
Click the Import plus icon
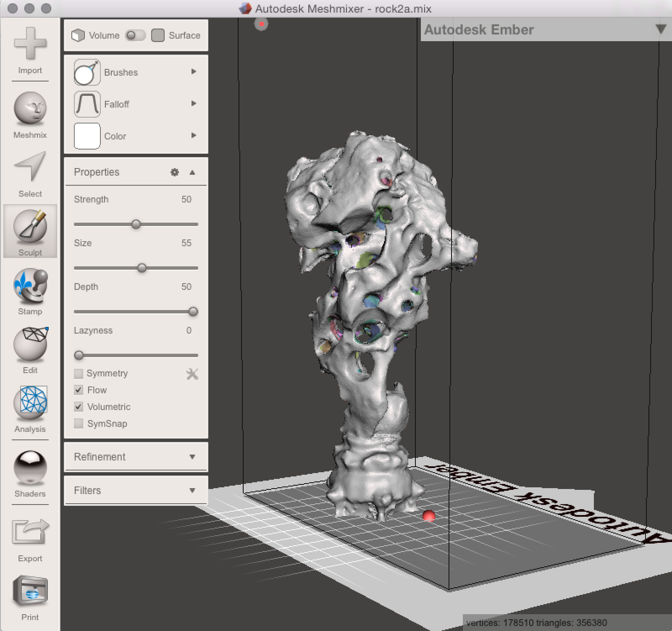[x=30, y=44]
